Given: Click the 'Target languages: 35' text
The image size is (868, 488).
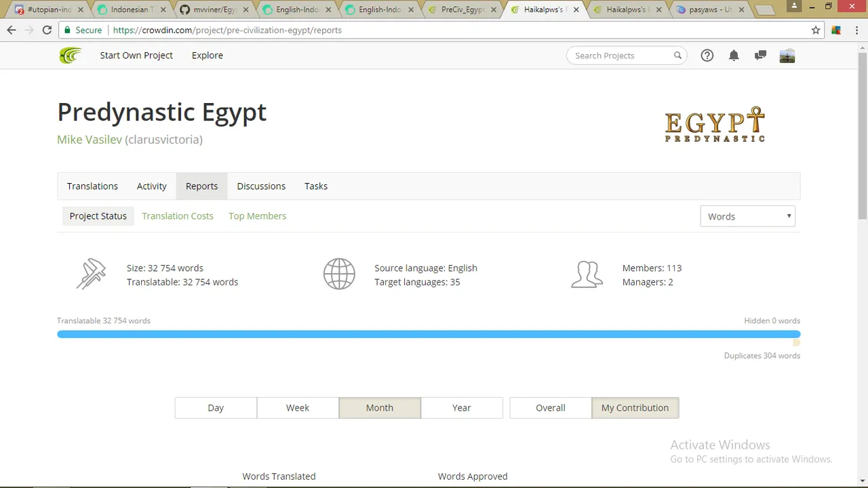Looking at the screenshot, I should [417, 282].
